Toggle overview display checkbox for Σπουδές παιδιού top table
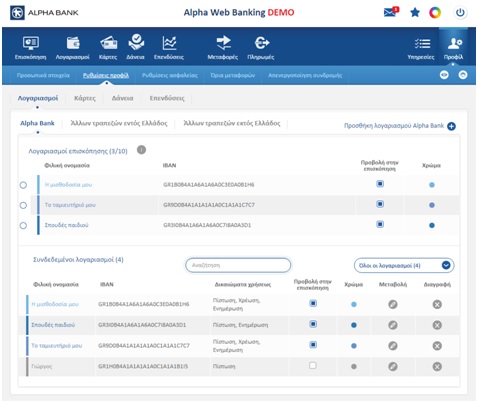 [x=380, y=224]
